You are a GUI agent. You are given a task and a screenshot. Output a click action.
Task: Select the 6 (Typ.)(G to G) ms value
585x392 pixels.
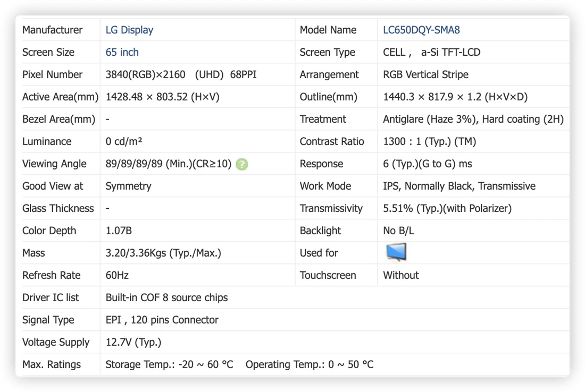(428, 164)
